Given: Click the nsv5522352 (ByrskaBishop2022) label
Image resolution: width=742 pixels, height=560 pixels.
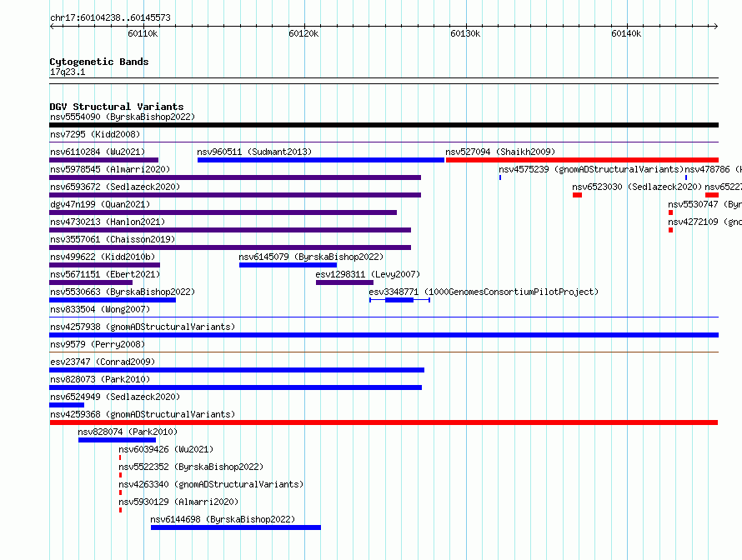Looking at the screenshot, I should pyautogui.click(x=191, y=467).
